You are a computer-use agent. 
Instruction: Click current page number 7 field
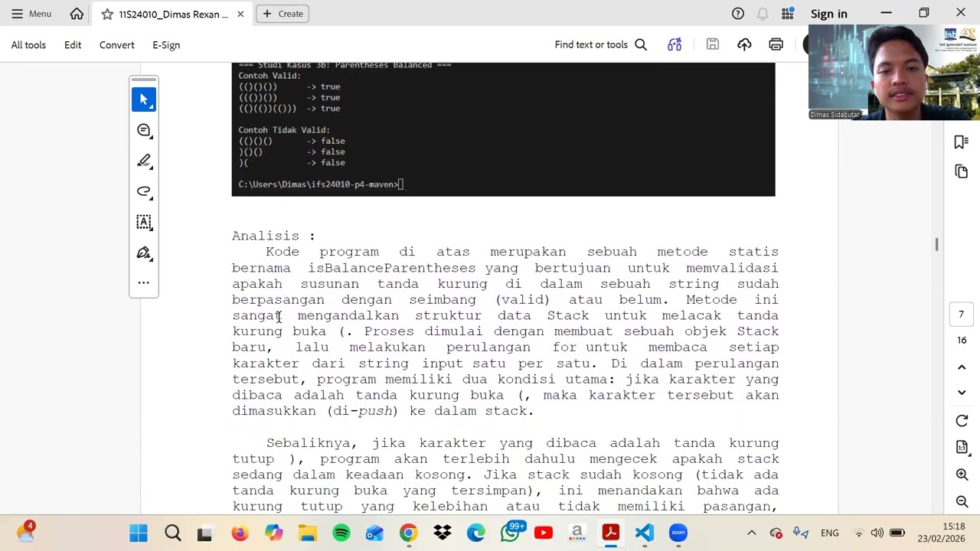[x=962, y=314]
